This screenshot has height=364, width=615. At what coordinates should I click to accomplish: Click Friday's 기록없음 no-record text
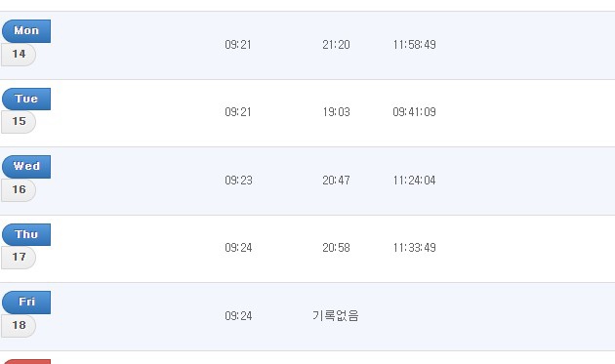[x=336, y=316]
